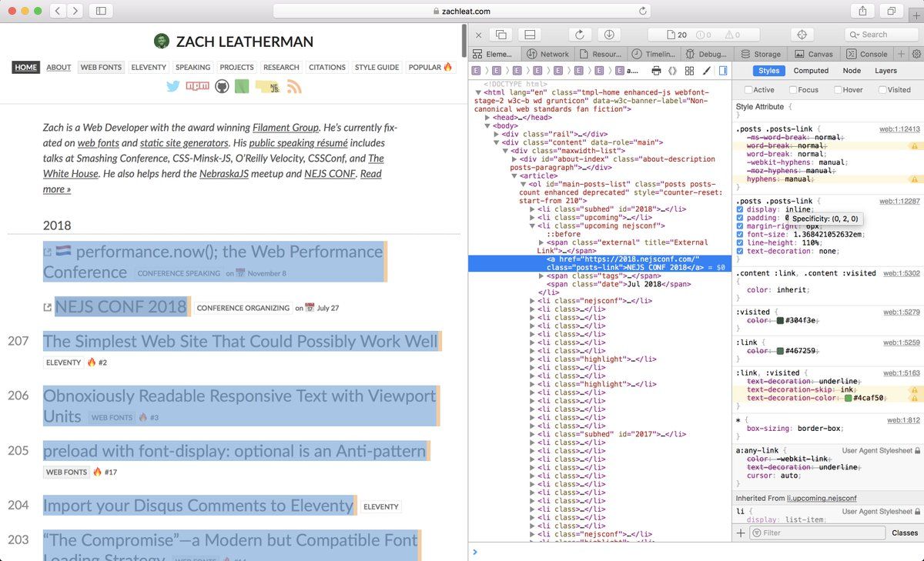This screenshot has width=924, height=561.
Task: Open the Twitter profile icon link
Action: pyautogui.click(x=173, y=87)
